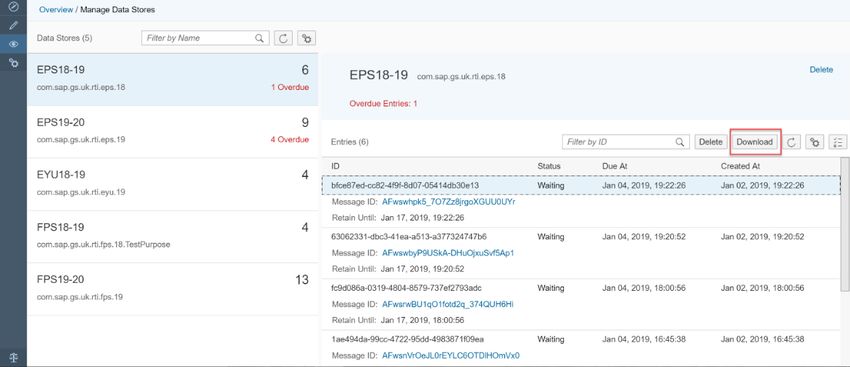The image size is (850, 367).
Task: Open message ID AFwsrwBU1qO1fotd2q_374QUH6Hi link
Action: coord(448,305)
